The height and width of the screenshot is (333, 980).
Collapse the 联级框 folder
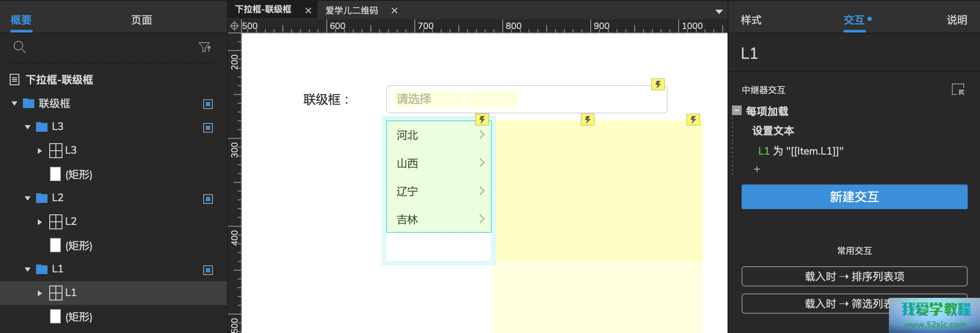pos(15,104)
